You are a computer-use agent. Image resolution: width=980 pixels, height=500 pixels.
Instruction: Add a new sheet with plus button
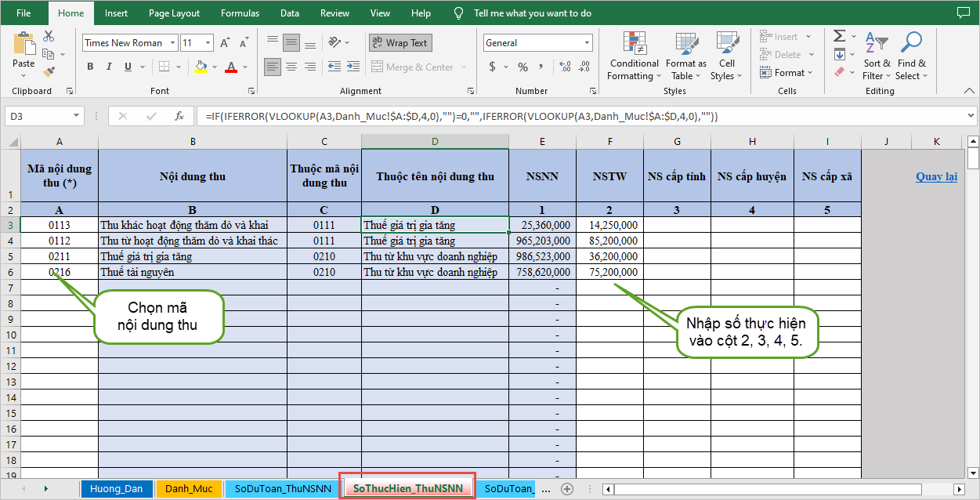click(567, 488)
